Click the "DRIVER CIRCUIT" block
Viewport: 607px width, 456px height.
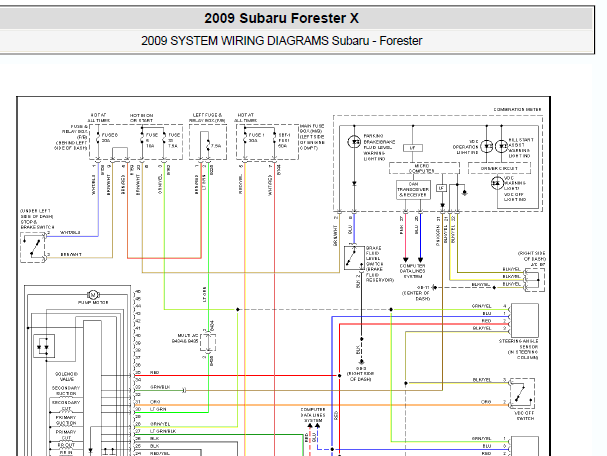point(499,168)
